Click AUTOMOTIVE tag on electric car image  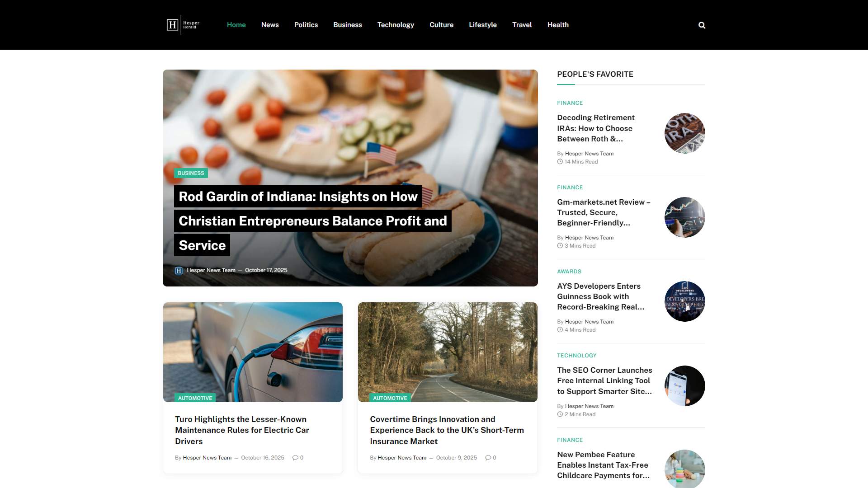tap(195, 398)
